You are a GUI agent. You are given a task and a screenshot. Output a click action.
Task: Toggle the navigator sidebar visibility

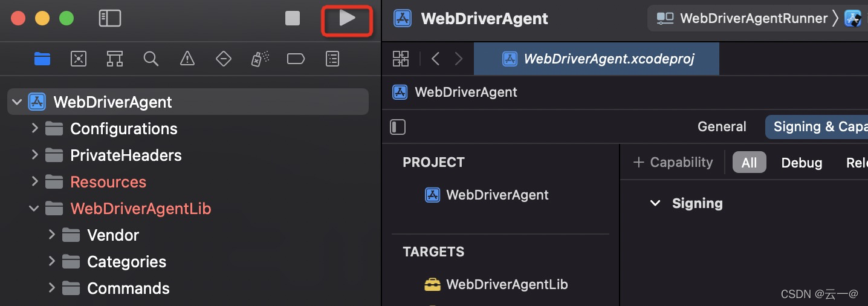[110, 19]
